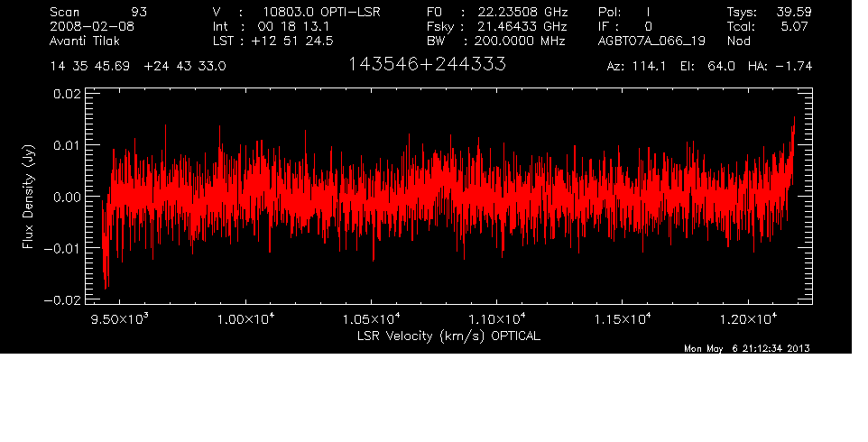The image size is (868, 442).
Task: Click rest frequency 22.23508 GHz
Action: point(523,12)
